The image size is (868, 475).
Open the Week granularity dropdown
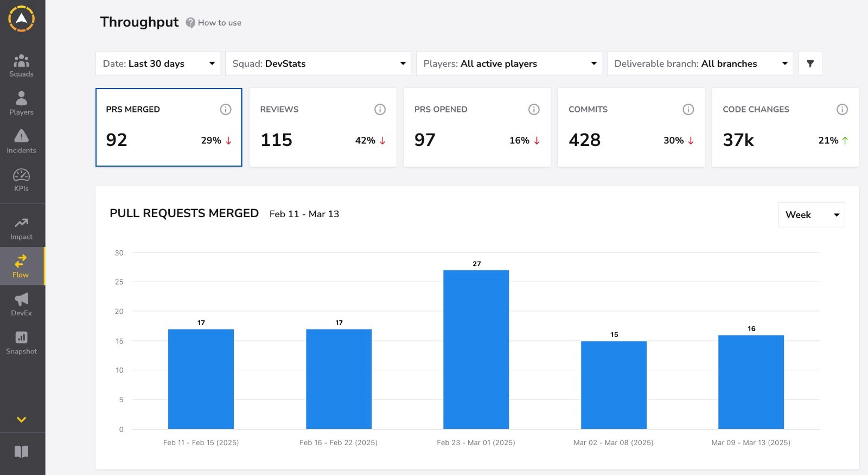pyautogui.click(x=811, y=215)
